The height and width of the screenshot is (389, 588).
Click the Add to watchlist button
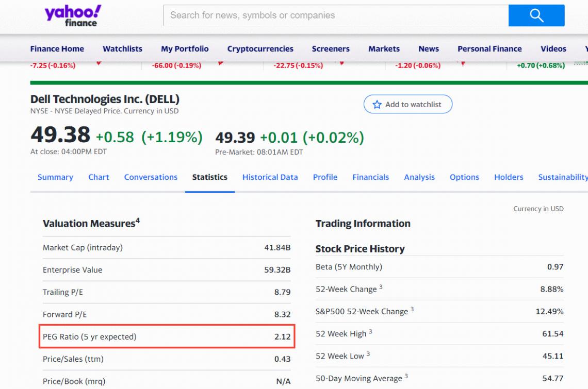pyautogui.click(x=407, y=105)
